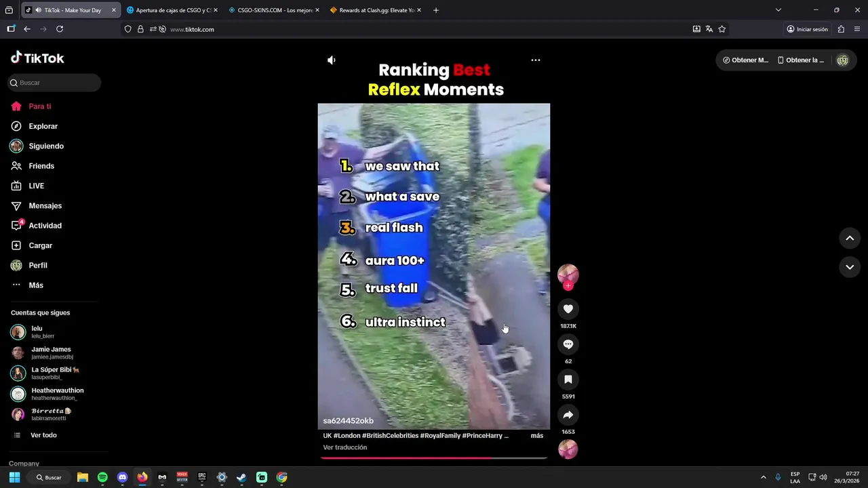Open the taskbar volume control
Image resolution: width=868 pixels, height=488 pixels.
click(x=823, y=477)
